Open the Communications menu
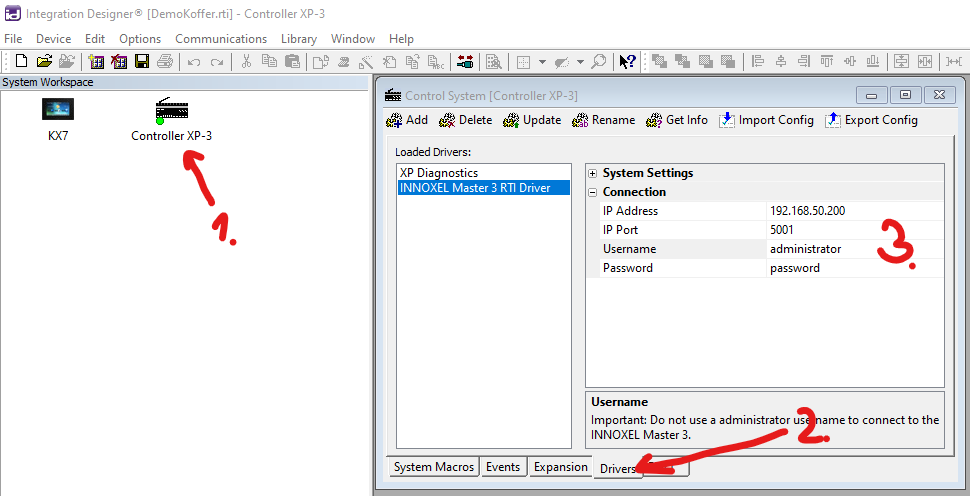 (221, 38)
